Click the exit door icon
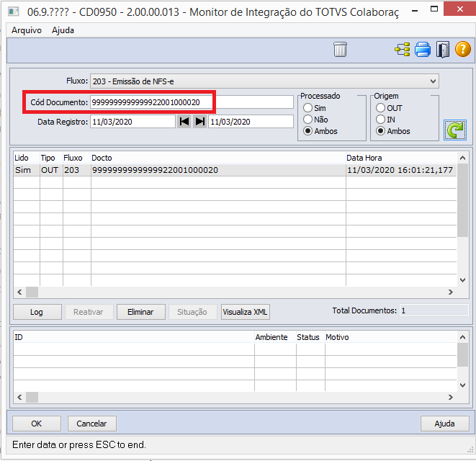The image size is (476, 461). pos(443,50)
